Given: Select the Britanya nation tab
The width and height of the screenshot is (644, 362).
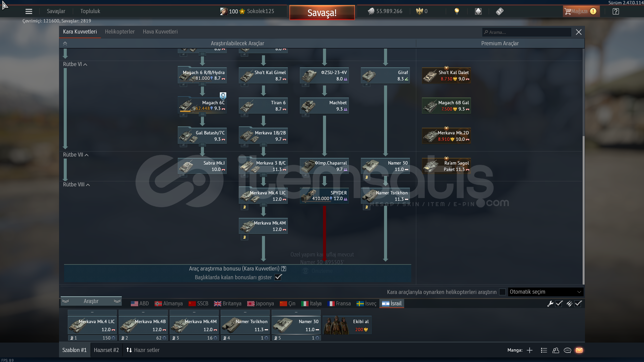Looking at the screenshot, I should [228, 304].
